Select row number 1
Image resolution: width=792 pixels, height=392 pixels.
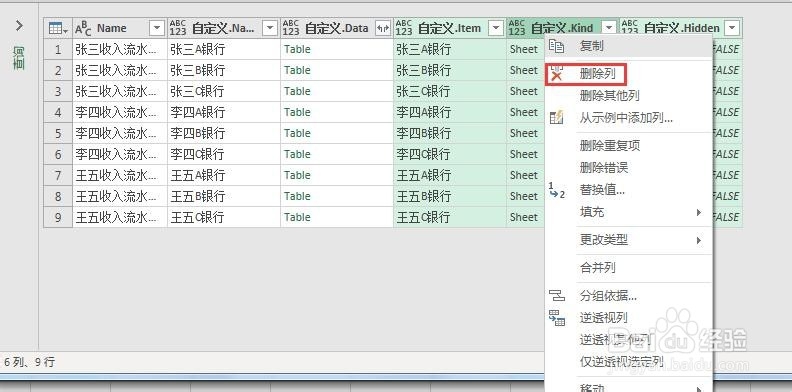tap(58, 50)
